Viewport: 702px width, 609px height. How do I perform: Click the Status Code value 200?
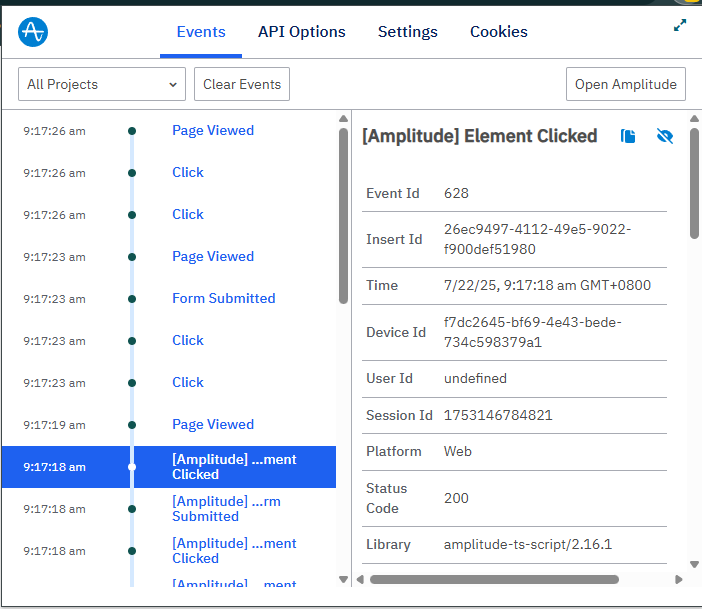click(456, 498)
